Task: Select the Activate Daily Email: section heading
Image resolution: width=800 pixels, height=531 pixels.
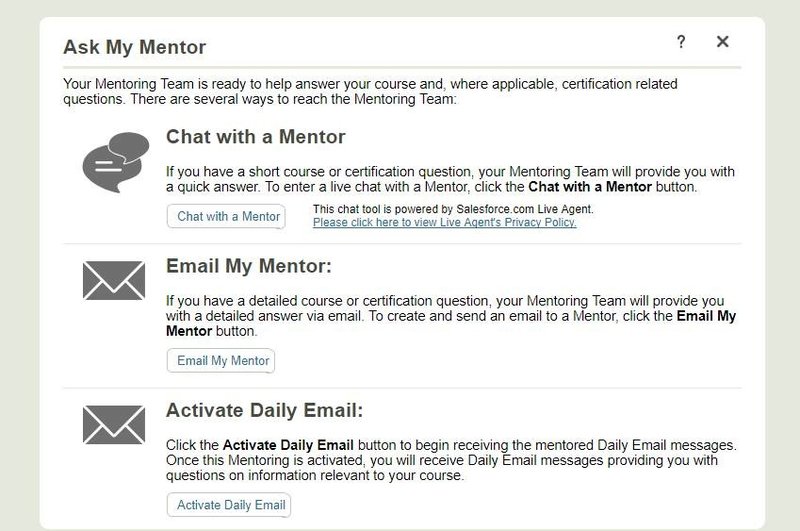Action: click(264, 410)
